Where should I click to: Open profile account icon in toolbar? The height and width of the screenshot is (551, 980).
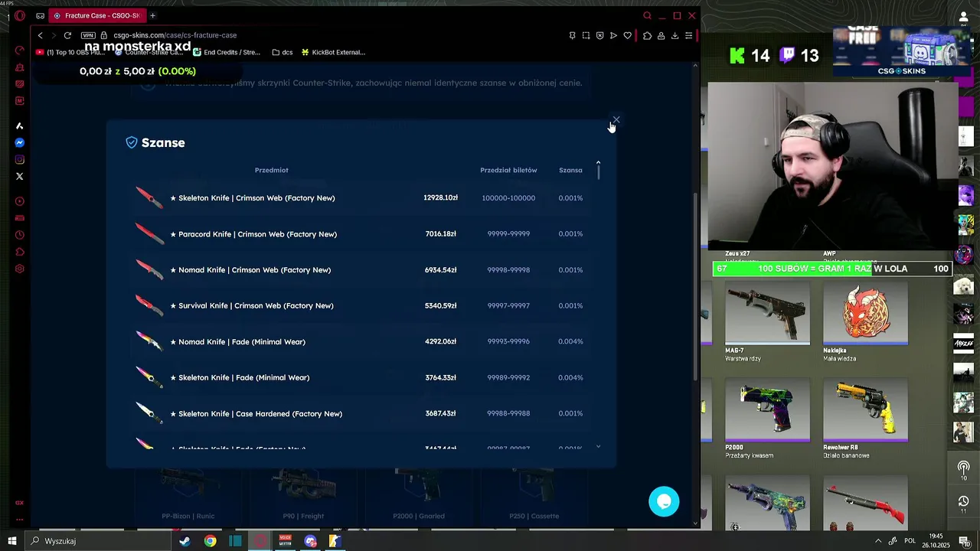(x=661, y=35)
